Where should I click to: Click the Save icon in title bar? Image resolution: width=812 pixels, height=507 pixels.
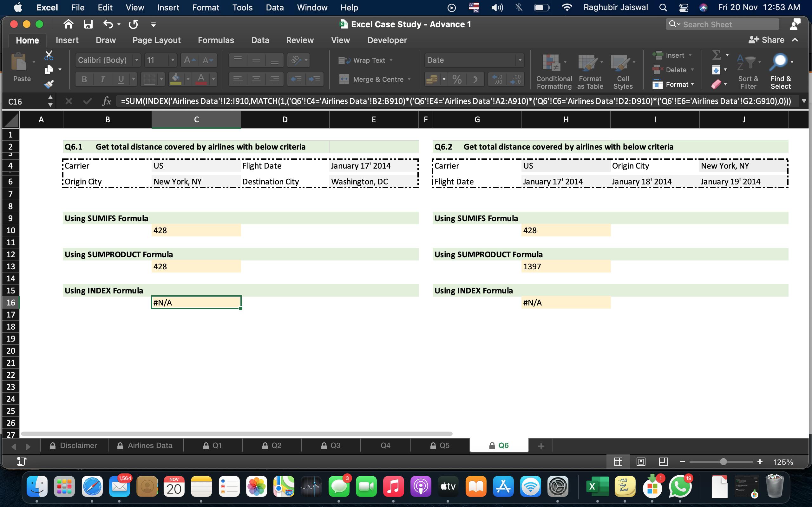(x=88, y=24)
